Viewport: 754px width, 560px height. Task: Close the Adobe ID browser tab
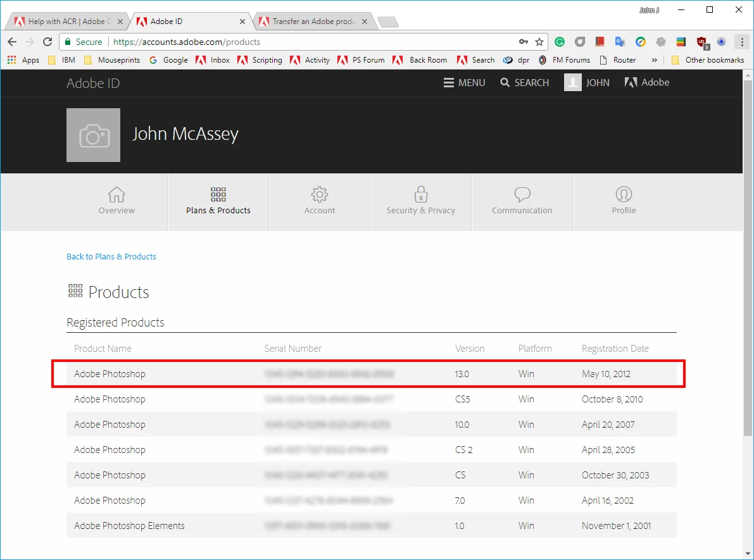point(242,22)
